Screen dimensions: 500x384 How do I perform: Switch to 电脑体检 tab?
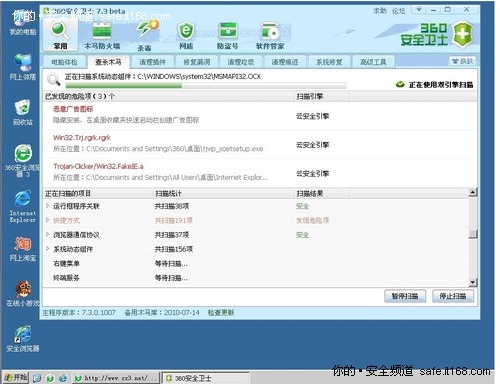pyautogui.click(x=64, y=62)
